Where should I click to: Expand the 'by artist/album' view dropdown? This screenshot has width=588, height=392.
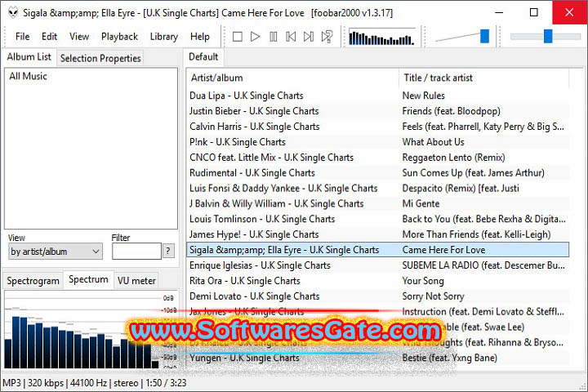[x=56, y=252]
